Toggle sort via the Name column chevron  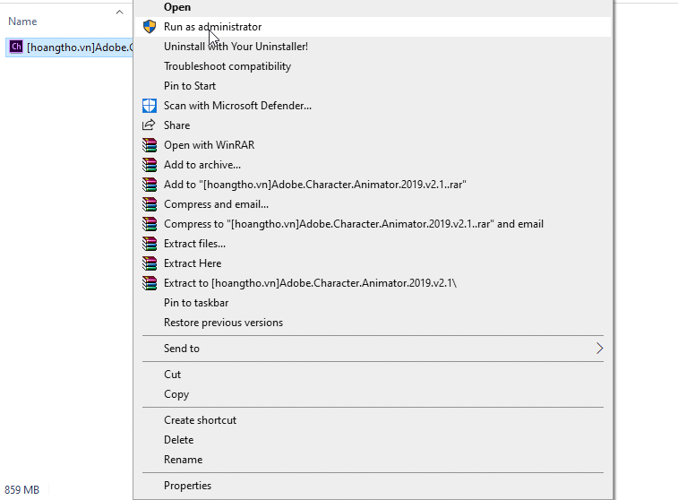coord(119,12)
